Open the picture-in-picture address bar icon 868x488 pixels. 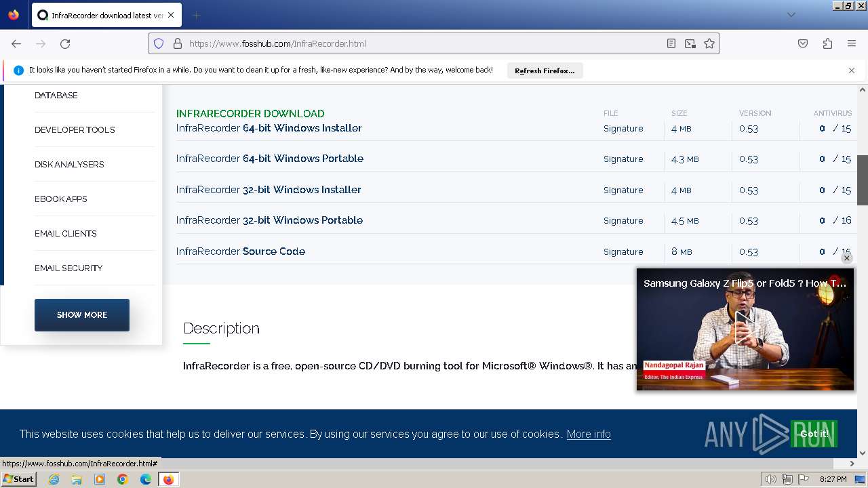pos(690,43)
